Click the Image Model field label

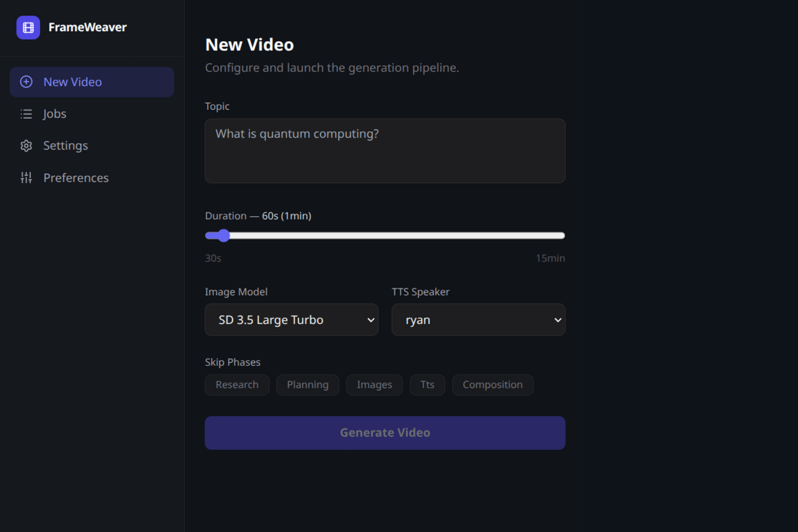click(x=236, y=292)
